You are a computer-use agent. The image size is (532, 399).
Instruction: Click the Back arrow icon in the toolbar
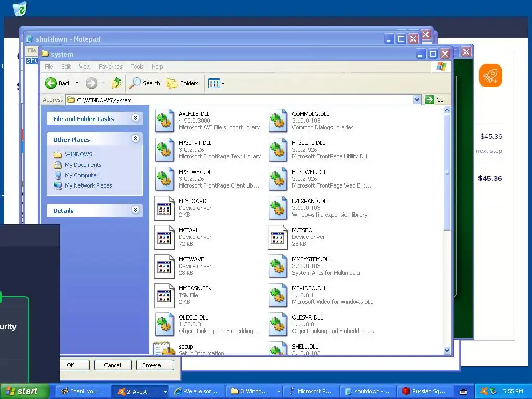click(x=51, y=83)
